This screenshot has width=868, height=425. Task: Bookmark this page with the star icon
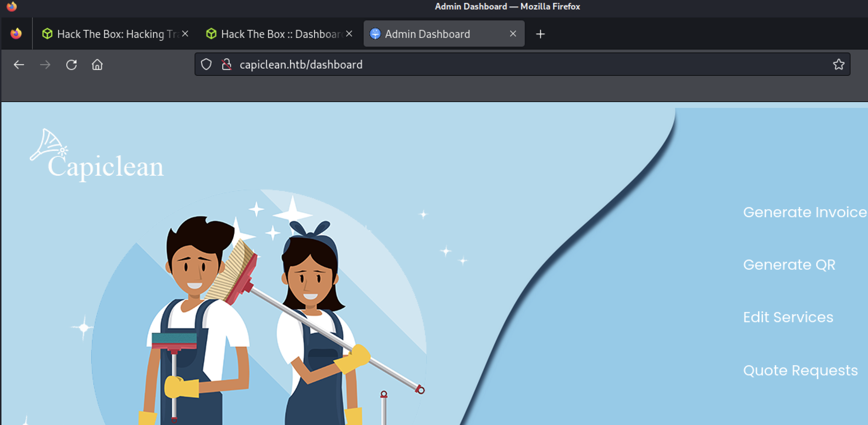click(838, 65)
